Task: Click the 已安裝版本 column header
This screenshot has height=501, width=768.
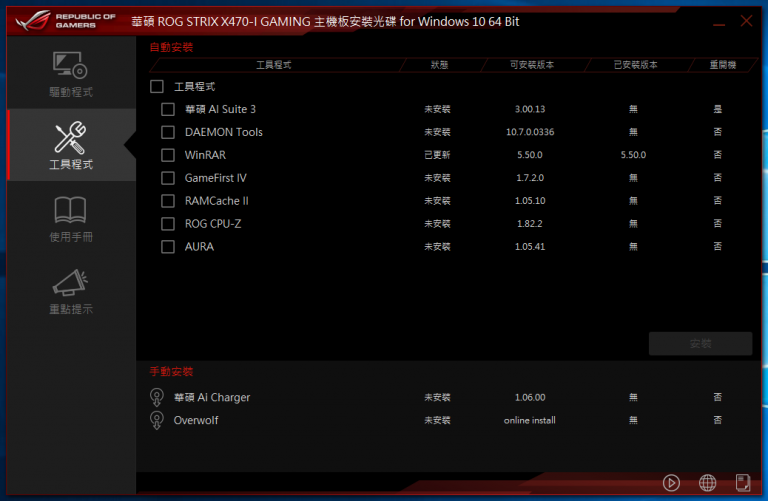Action: pyautogui.click(x=636, y=65)
